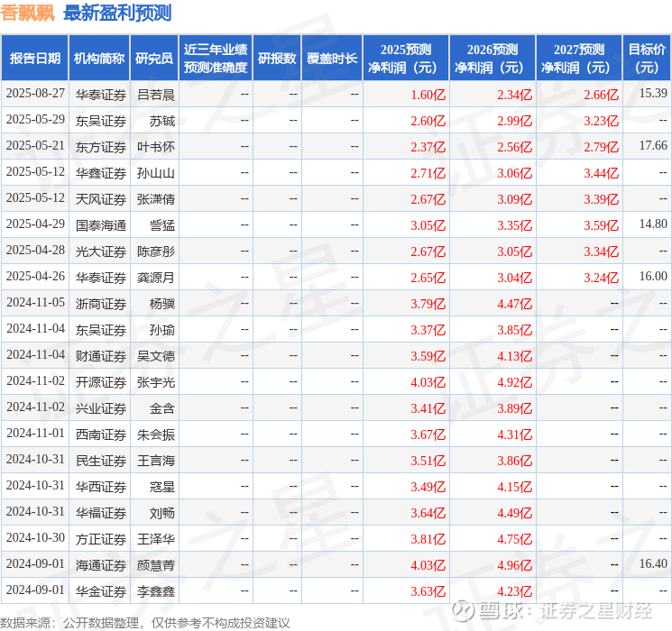Click the 开源证券 institution cell
This screenshot has height=631, width=672.
pos(101,382)
